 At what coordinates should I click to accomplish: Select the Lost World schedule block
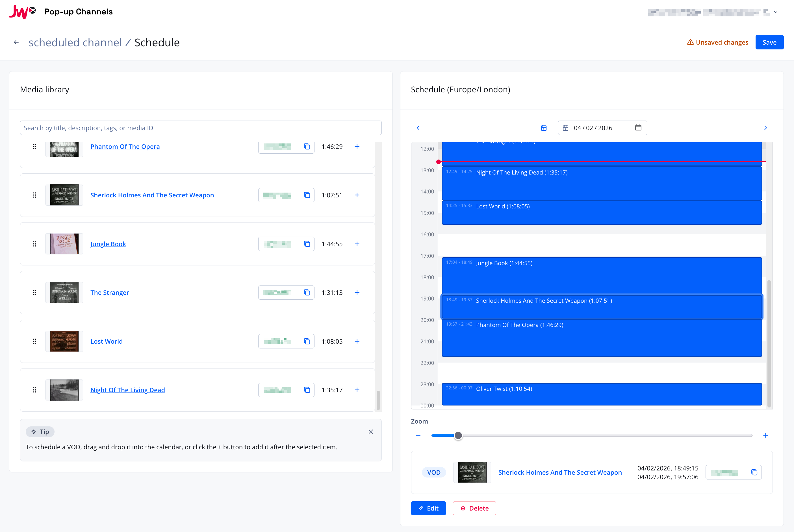click(602, 213)
